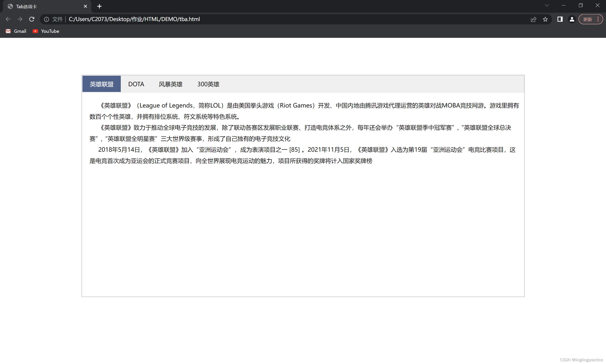Open the tab search chevron
Screen dimensions: 606x364
point(547,5)
